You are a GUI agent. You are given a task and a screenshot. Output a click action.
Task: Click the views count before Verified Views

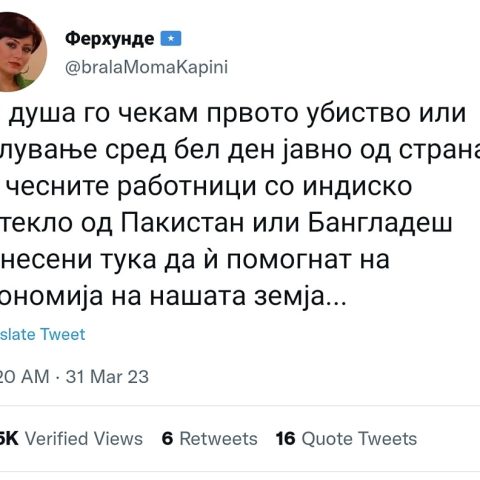pos(9,439)
